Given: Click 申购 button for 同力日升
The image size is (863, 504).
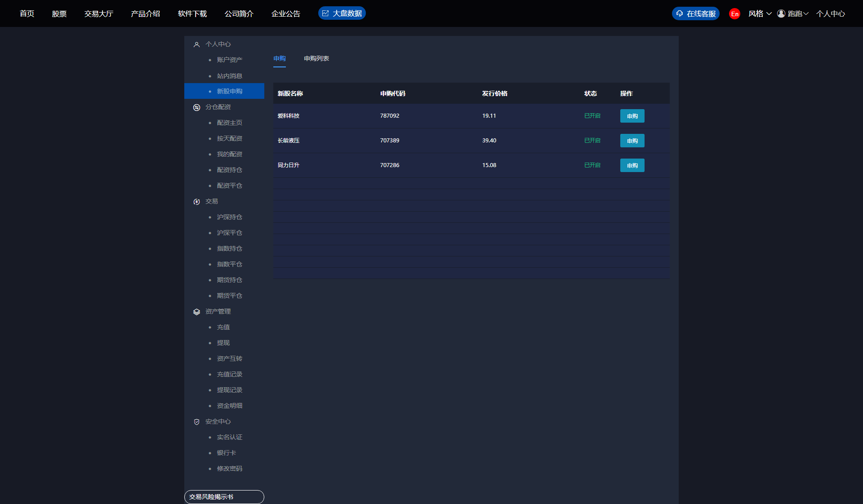Looking at the screenshot, I should 632,165.
